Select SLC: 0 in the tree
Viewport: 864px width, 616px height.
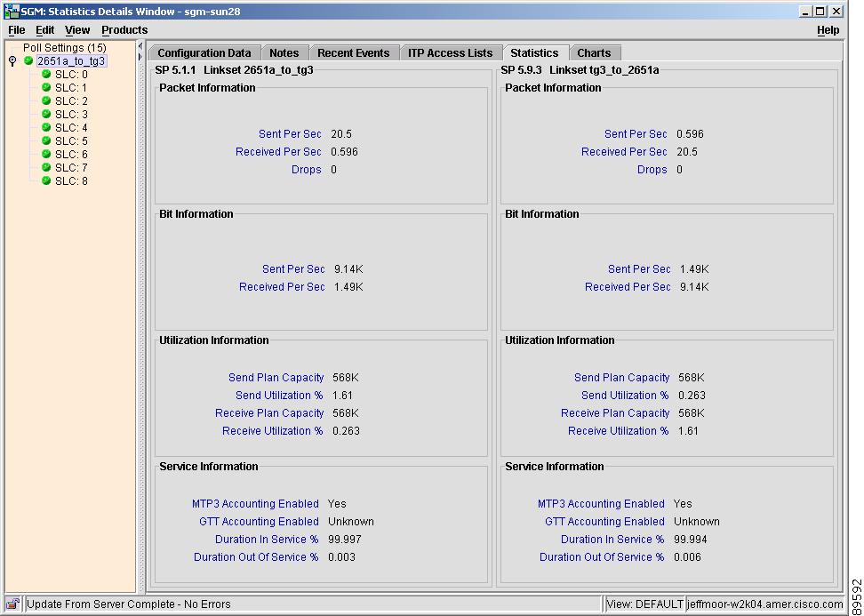(71, 75)
